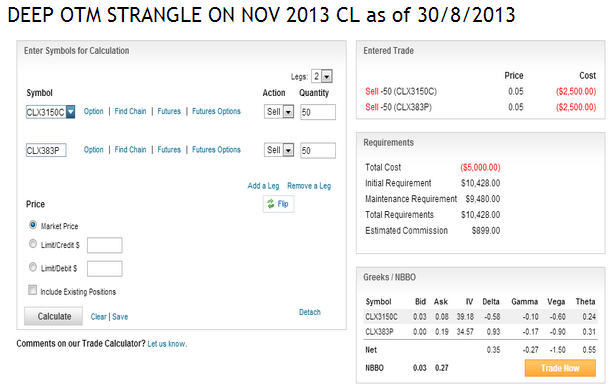Click the Calculate button
The height and width of the screenshot is (391, 612).
coord(53,316)
